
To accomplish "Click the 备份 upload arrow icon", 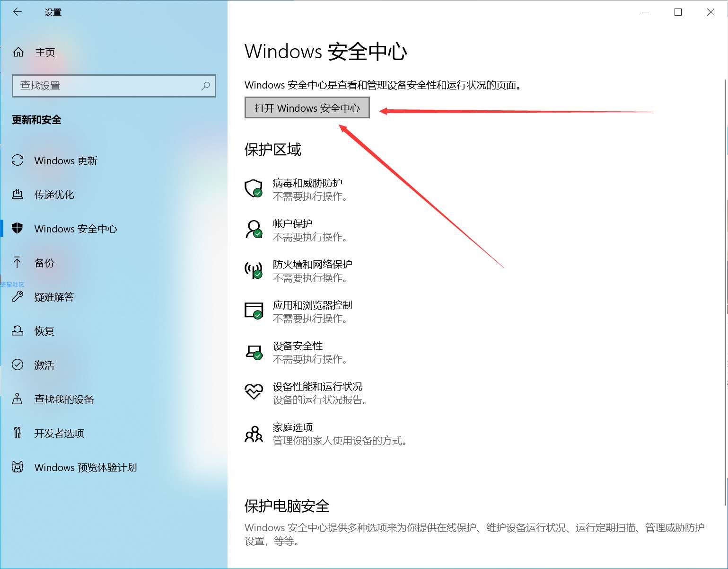I will [x=18, y=263].
